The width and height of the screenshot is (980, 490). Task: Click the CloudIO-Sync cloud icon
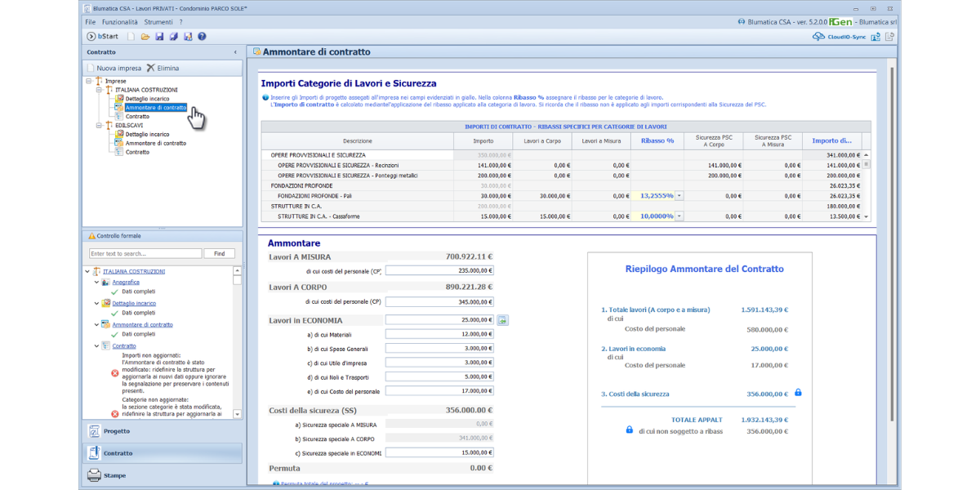[x=819, y=37]
